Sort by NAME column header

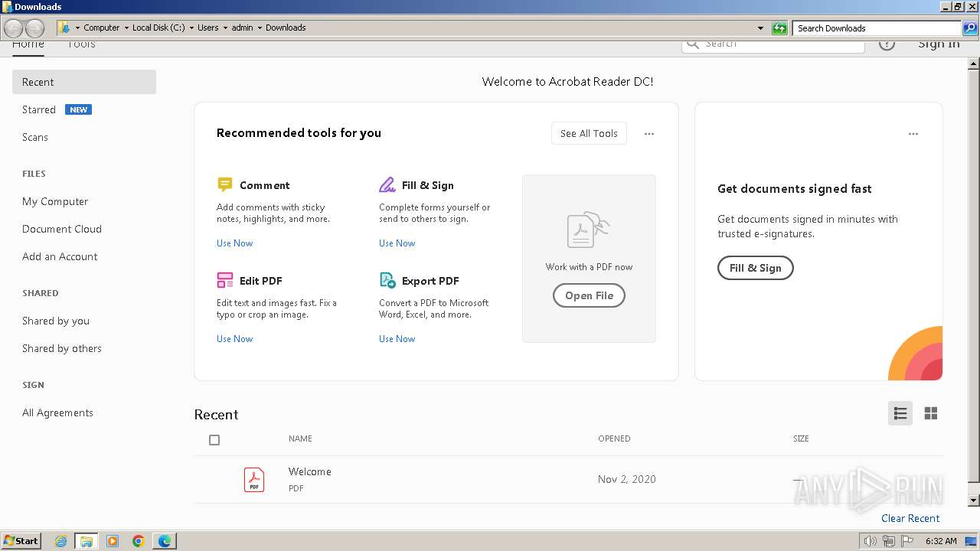300,439
